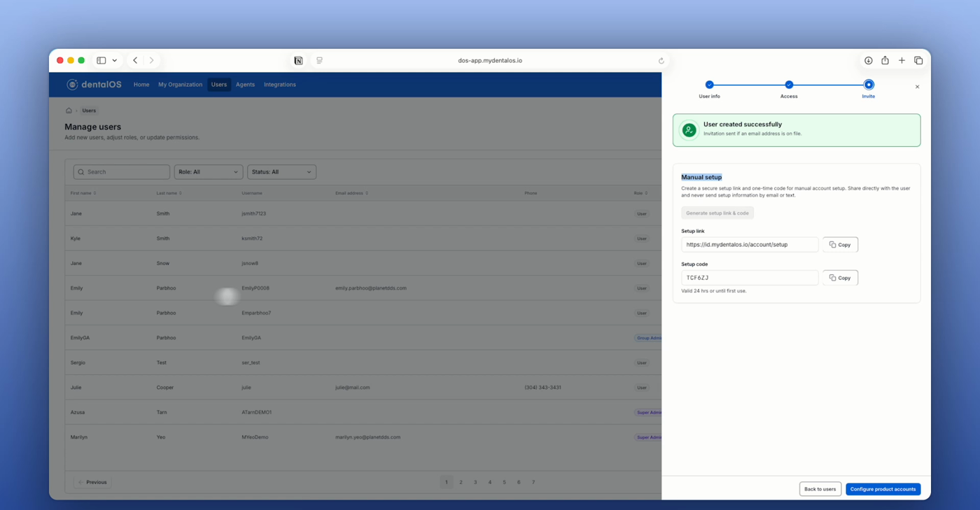Click the Generate setup link & code button
This screenshot has height=510, width=980.
(717, 213)
